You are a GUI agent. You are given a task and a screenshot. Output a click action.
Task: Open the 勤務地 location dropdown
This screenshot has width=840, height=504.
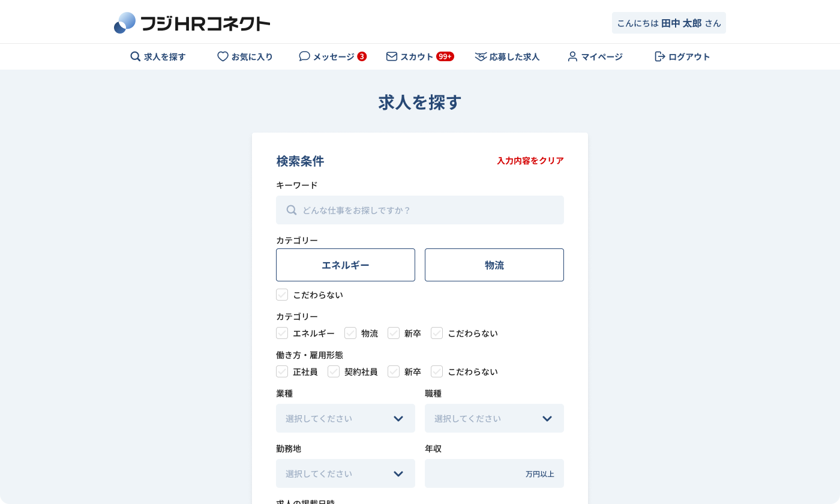(x=346, y=473)
